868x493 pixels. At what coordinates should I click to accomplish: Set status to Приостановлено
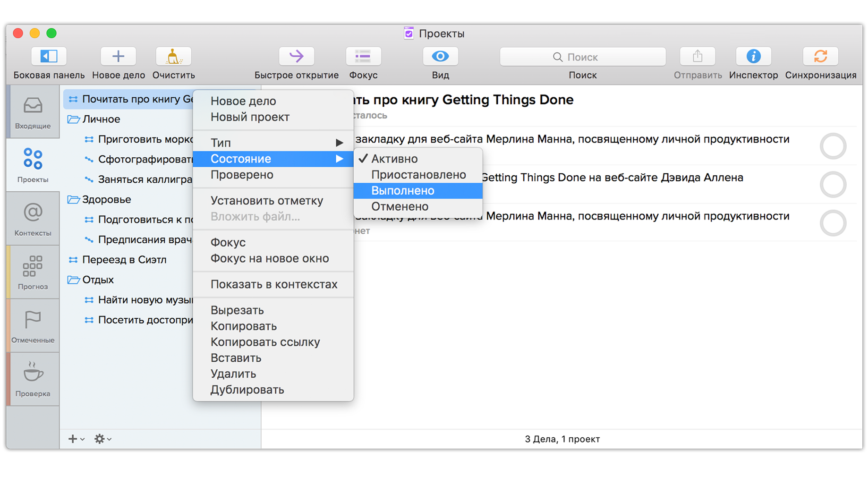(418, 175)
